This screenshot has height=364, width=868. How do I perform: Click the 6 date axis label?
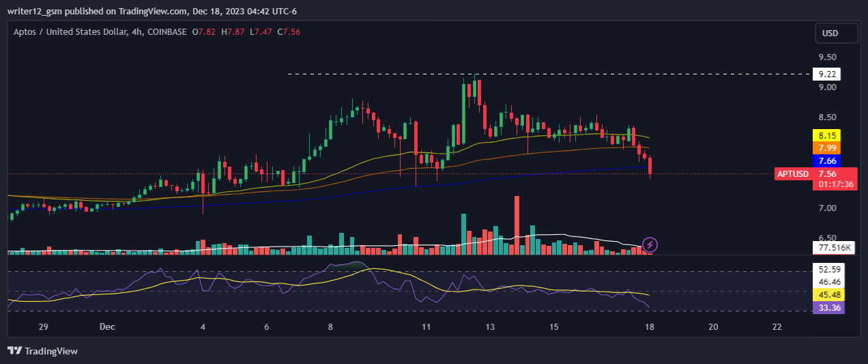tap(267, 327)
